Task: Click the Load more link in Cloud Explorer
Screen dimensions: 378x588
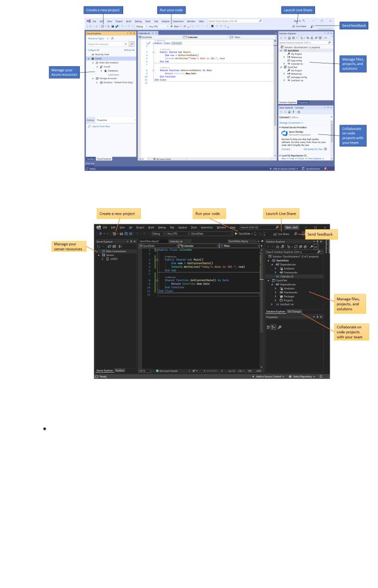Action: coord(113,75)
